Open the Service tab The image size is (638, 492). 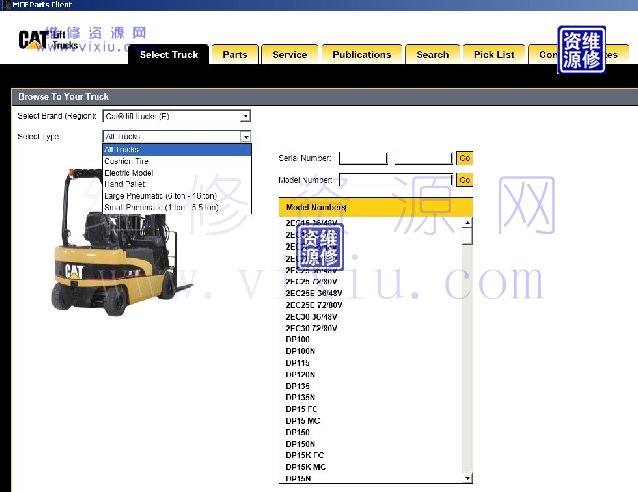(x=290, y=55)
